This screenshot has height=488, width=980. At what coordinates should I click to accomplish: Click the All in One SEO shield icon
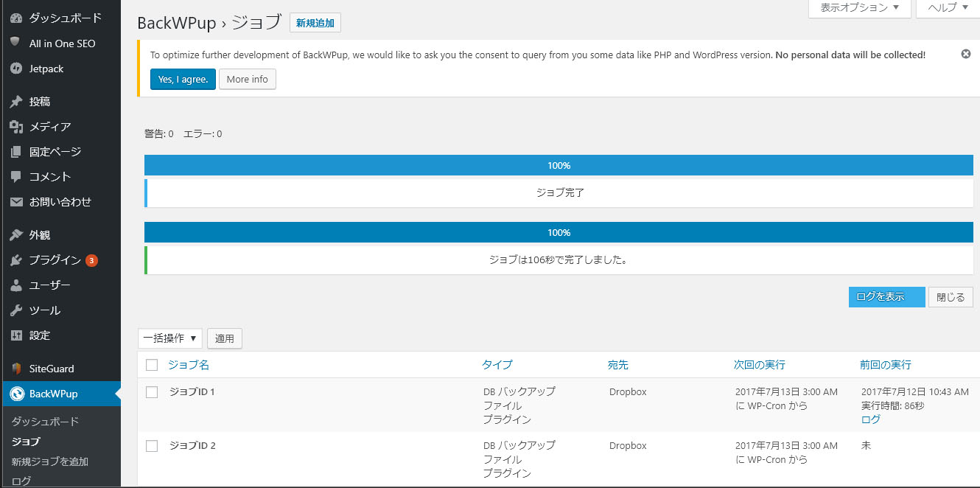15,43
